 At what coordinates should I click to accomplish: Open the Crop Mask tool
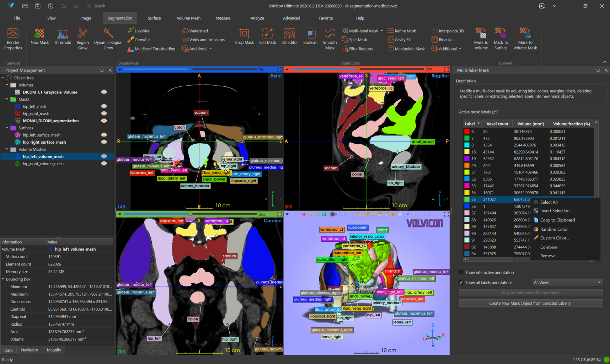pyautogui.click(x=244, y=37)
